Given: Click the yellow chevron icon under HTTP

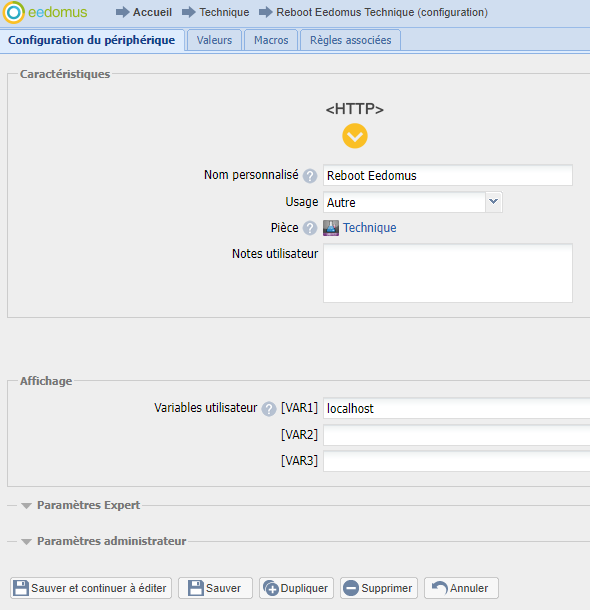Looking at the screenshot, I should pyautogui.click(x=355, y=136).
